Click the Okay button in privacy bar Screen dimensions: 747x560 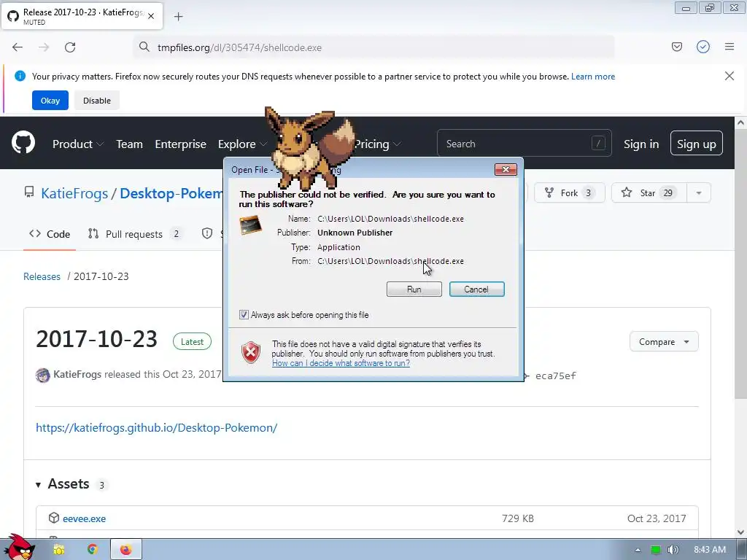tap(50, 101)
